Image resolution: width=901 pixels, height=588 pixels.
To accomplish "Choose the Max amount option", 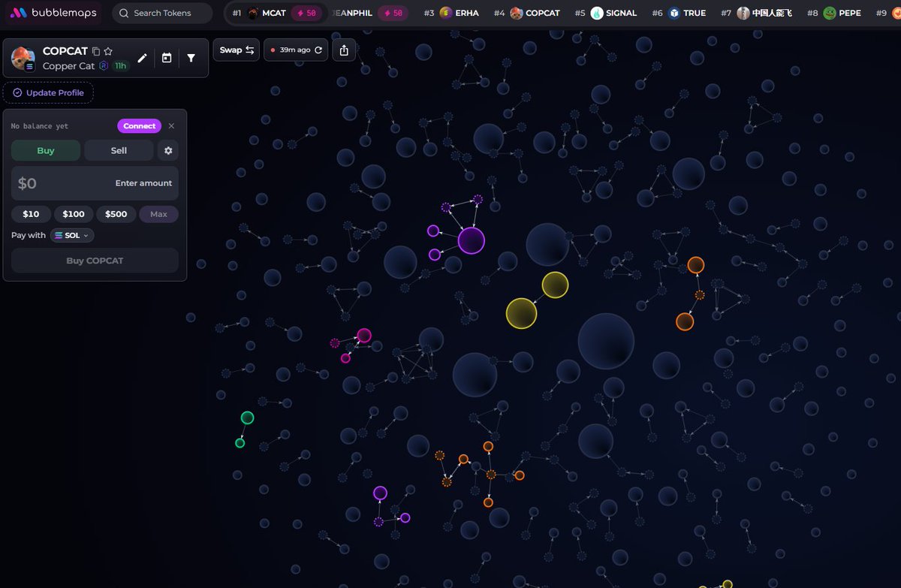I will tap(158, 214).
